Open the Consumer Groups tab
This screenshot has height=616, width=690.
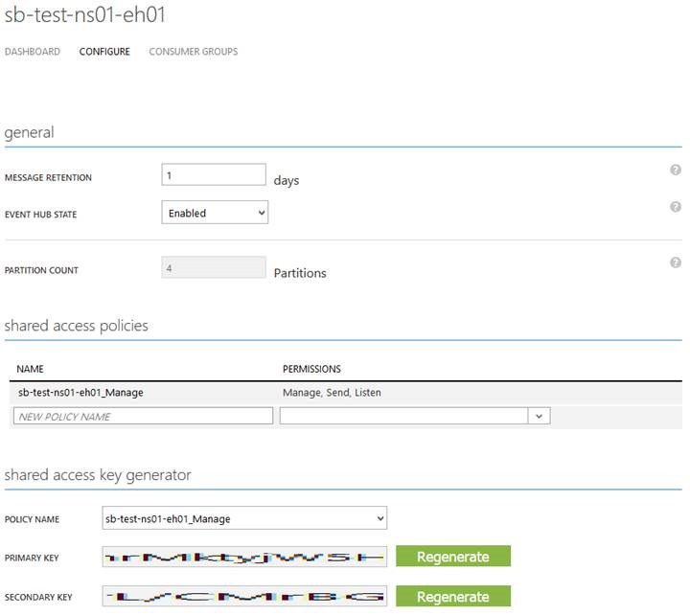[x=193, y=52]
